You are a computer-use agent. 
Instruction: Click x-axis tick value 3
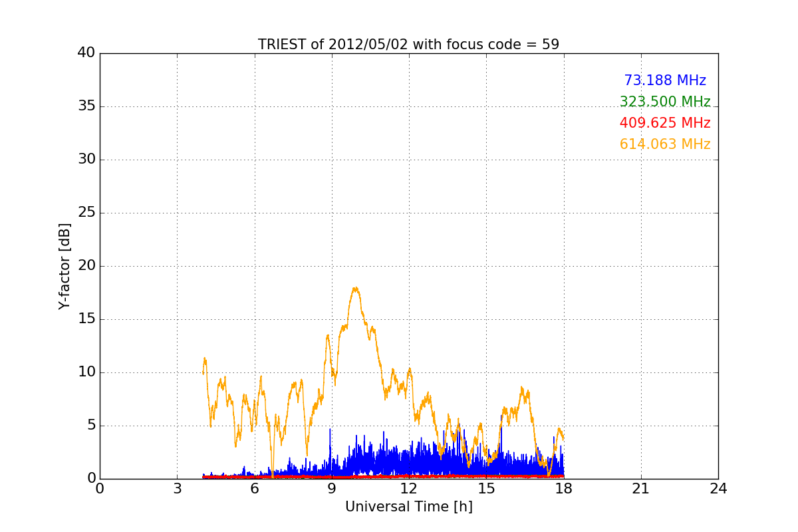click(x=177, y=489)
